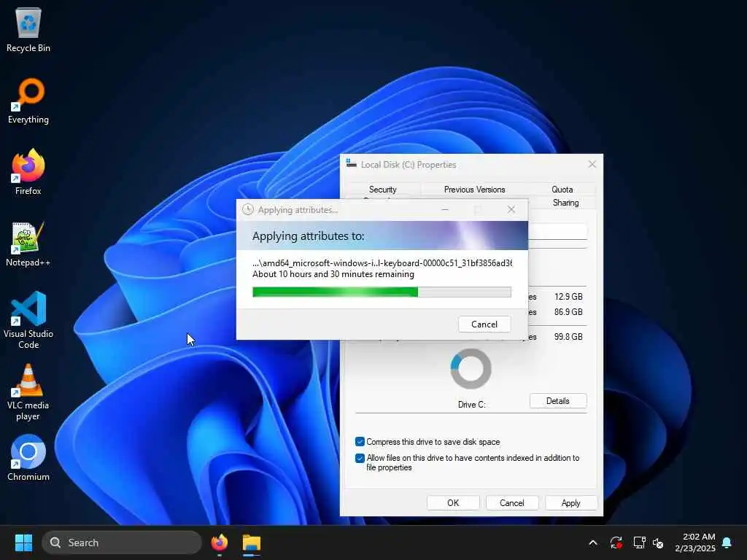Toggle Compress this drive checkbox
747x560 pixels.
pos(360,441)
